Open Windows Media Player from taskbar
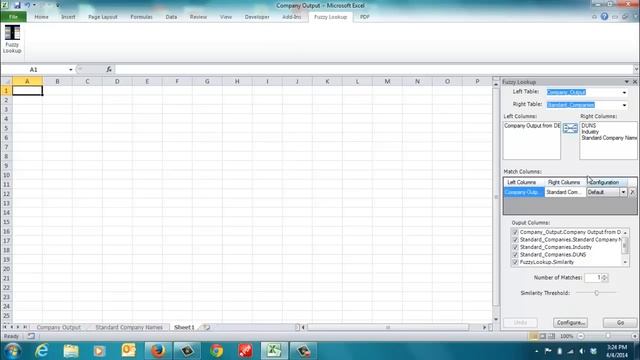 click(99, 351)
